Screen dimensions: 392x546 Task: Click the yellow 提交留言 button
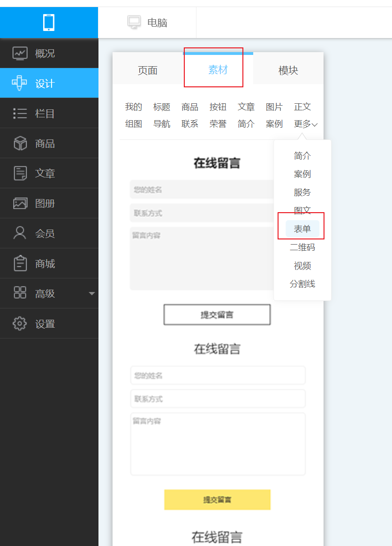217,500
